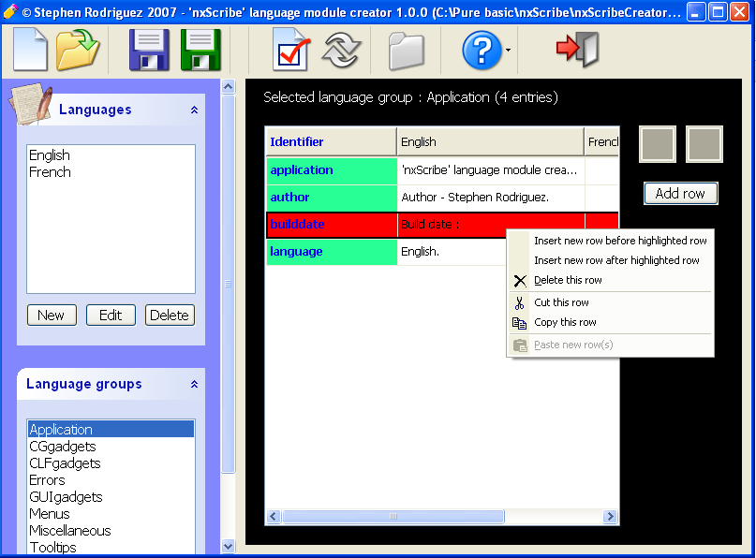
Task: Select the CLFgadgets language group
Action: point(65,463)
